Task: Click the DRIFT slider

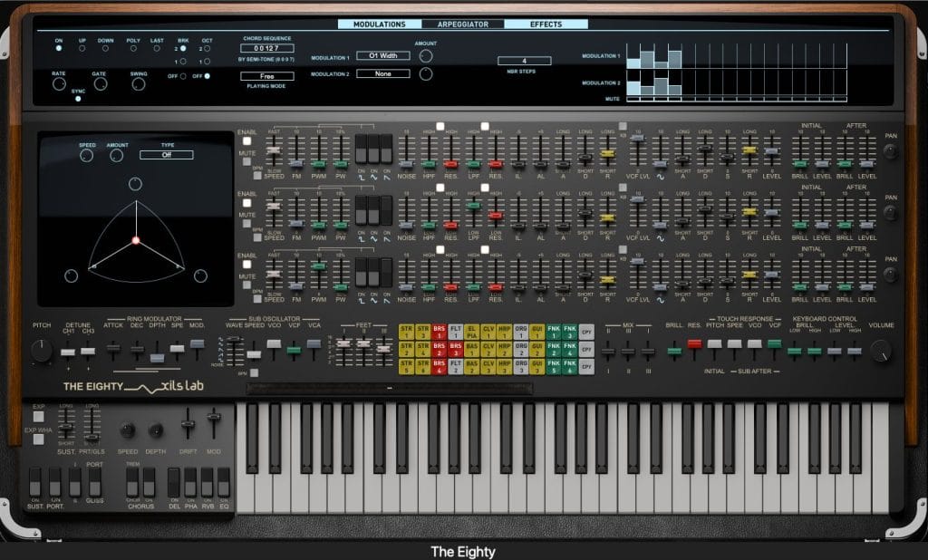Action: 188,424
